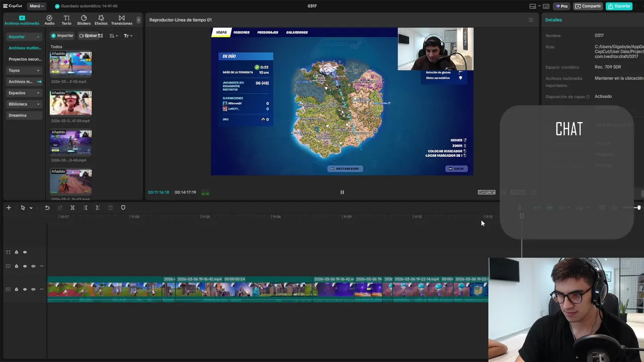Open the Stickers panel

(84, 20)
